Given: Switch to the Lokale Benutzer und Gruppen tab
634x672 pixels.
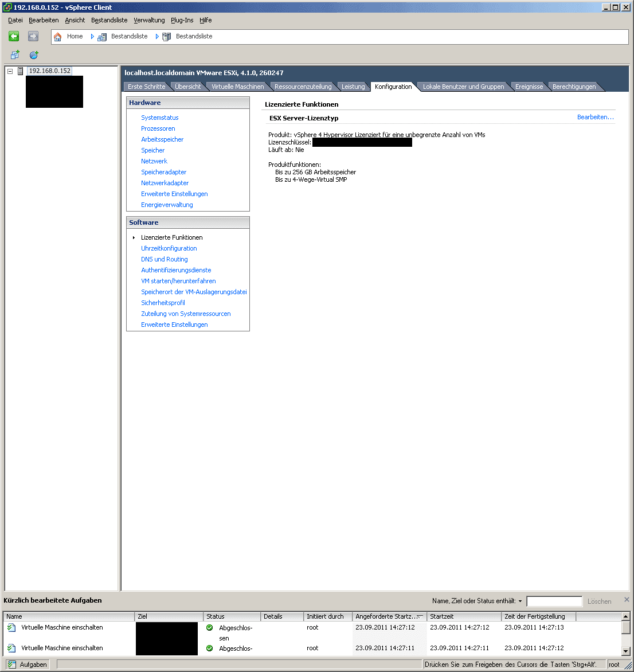Looking at the screenshot, I should (x=464, y=87).
